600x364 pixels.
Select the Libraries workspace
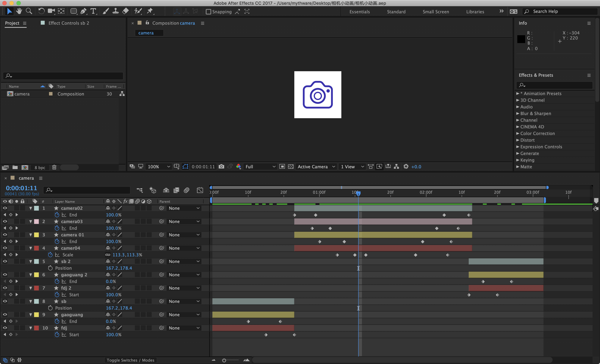pos(475,11)
